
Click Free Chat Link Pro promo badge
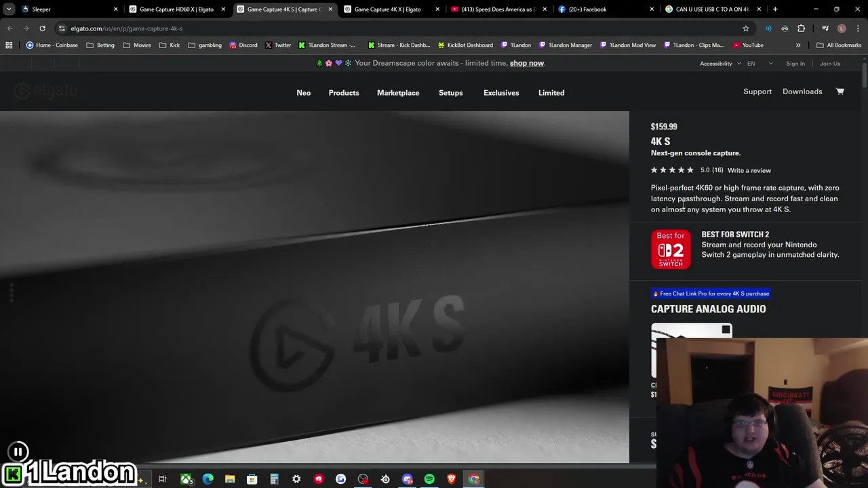point(711,293)
